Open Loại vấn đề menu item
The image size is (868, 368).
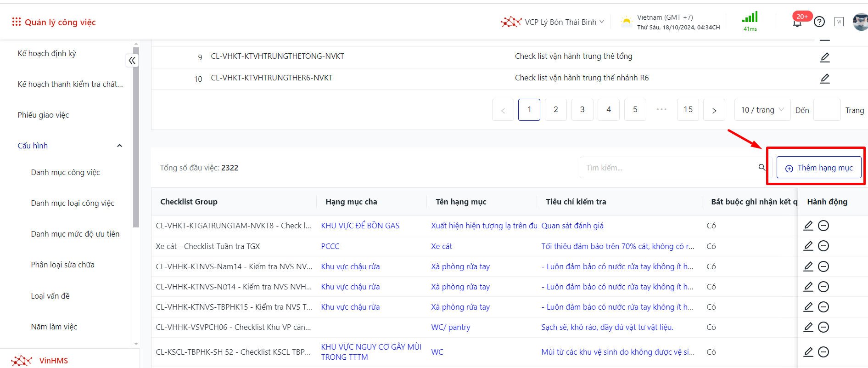coord(50,296)
